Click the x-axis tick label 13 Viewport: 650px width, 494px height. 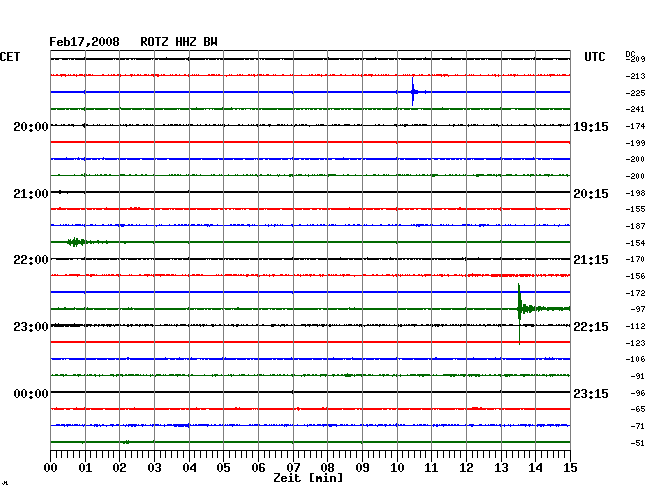pos(501,467)
